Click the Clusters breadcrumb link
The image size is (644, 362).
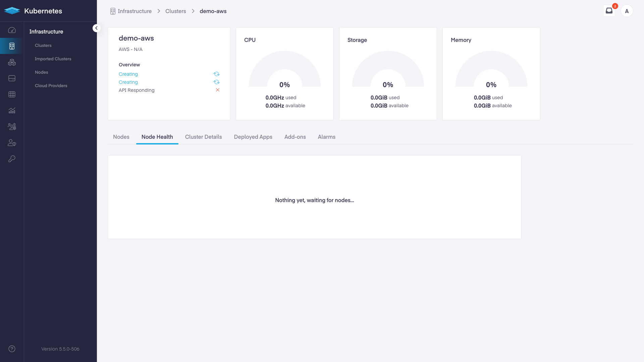[x=175, y=11]
